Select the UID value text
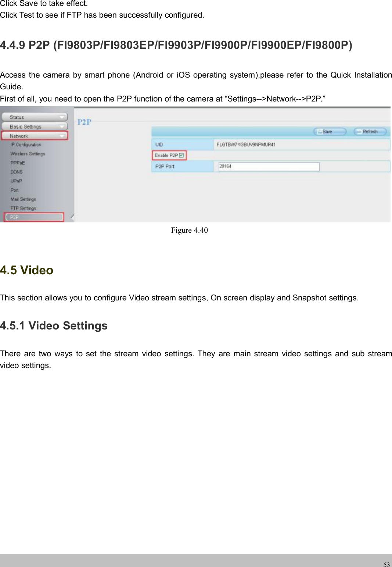This screenshot has height=567, width=392. 246,145
